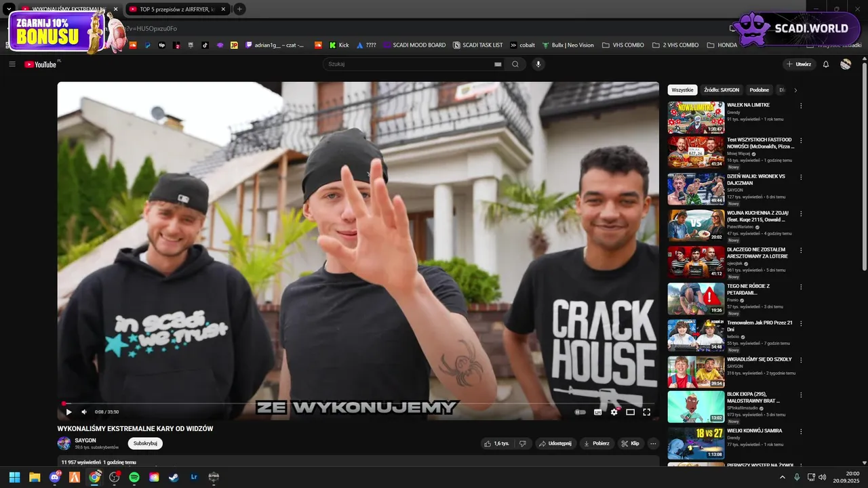Open options for WAŁEK NA LIMITKE
Image resolution: width=868 pixels, height=488 pixels.
coord(801,106)
